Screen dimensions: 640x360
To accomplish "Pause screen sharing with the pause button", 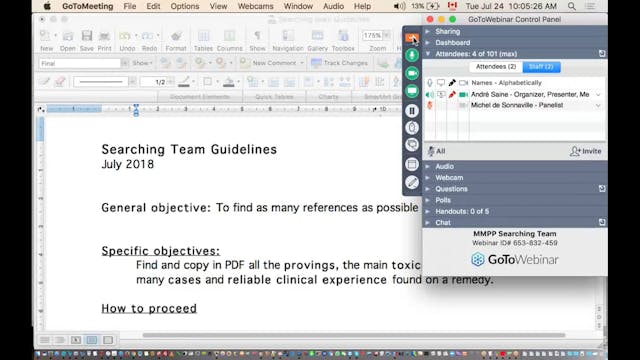I will tap(412, 111).
